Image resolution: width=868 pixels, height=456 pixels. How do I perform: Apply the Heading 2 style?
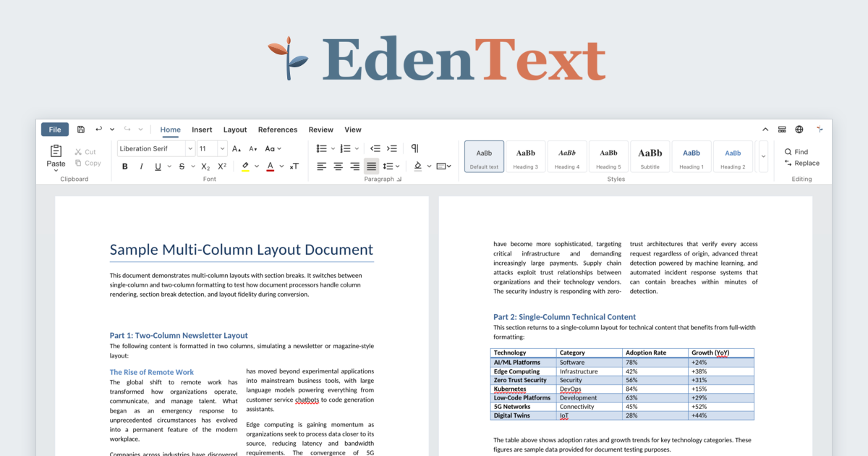click(x=733, y=156)
